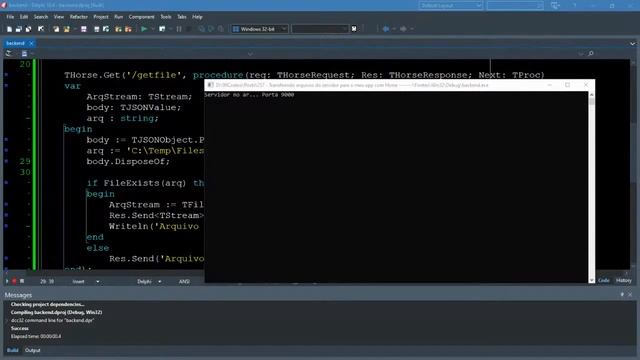Click the green Run toolbar button

point(144,29)
